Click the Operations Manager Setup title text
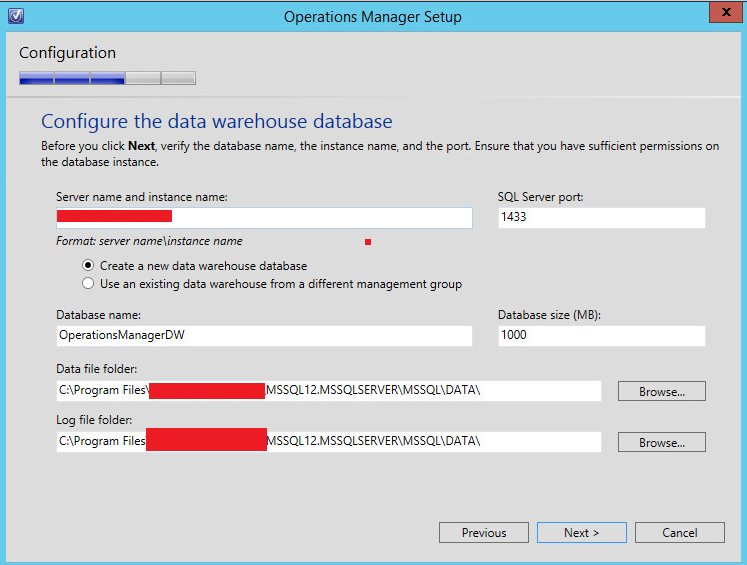747x565 pixels. tap(373, 17)
